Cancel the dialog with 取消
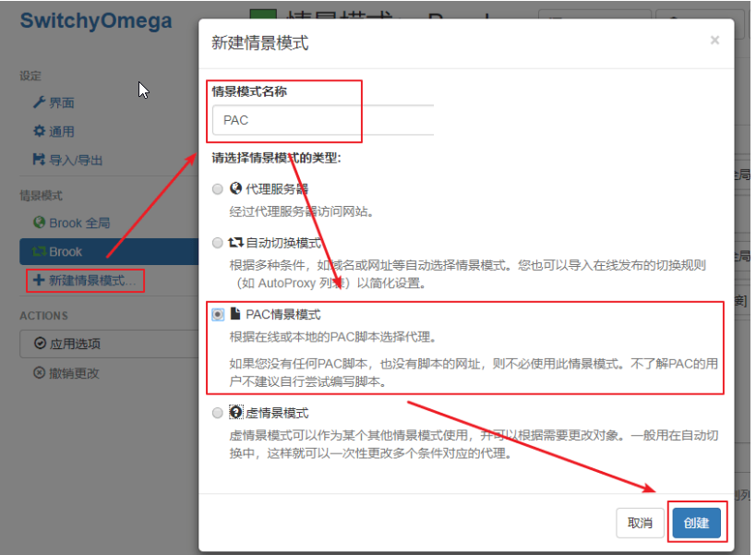The image size is (756, 555). tap(640, 523)
